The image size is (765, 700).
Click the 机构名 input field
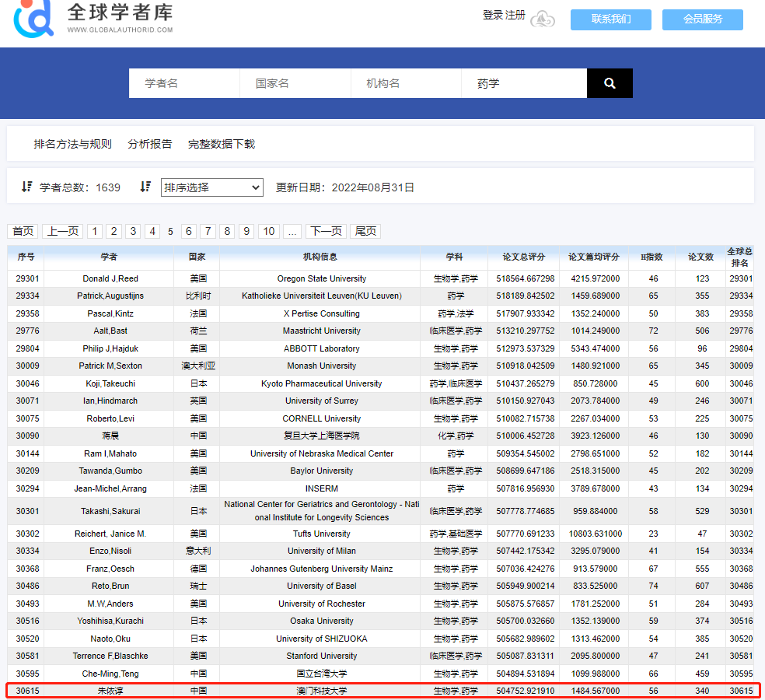(x=406, y=83)
